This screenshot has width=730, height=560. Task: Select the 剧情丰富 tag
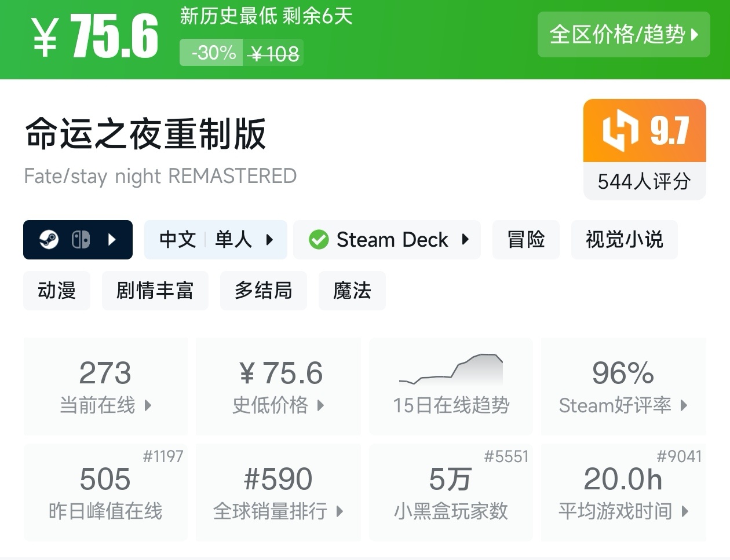click(x=155, y=290)
